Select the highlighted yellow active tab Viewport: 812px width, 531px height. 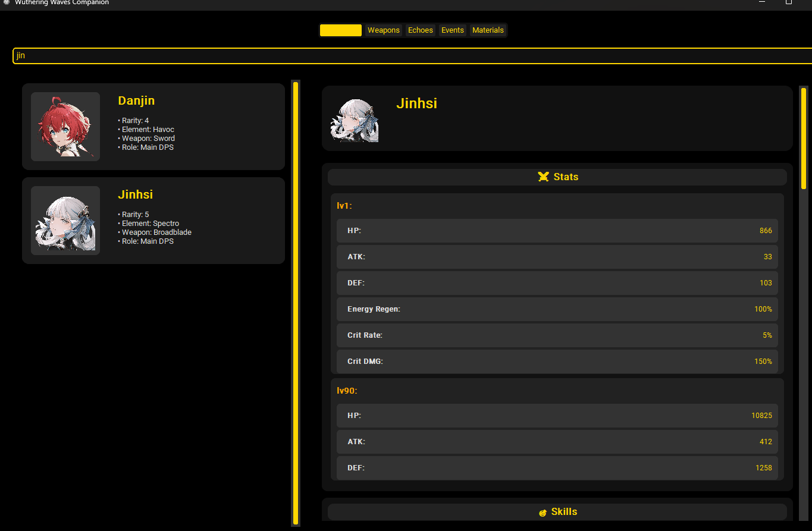tap(341, 30)
